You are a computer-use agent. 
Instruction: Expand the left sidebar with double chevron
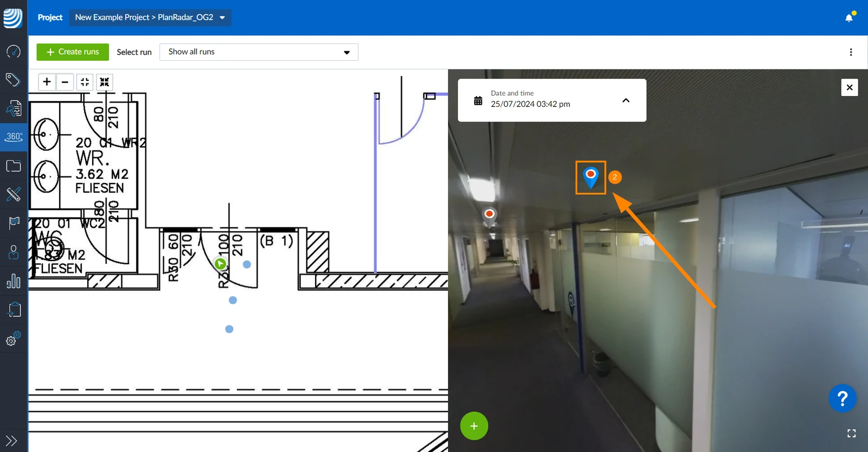click(11, 441)
